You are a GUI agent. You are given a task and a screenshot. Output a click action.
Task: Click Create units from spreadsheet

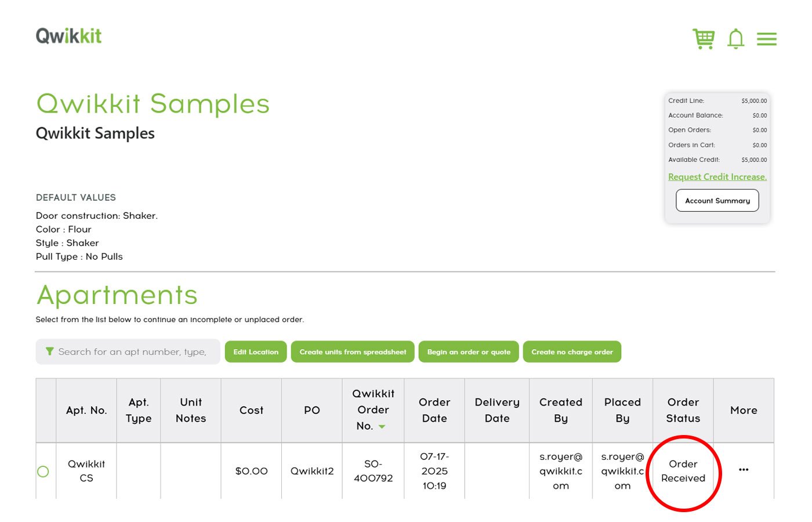coord(353,352)
